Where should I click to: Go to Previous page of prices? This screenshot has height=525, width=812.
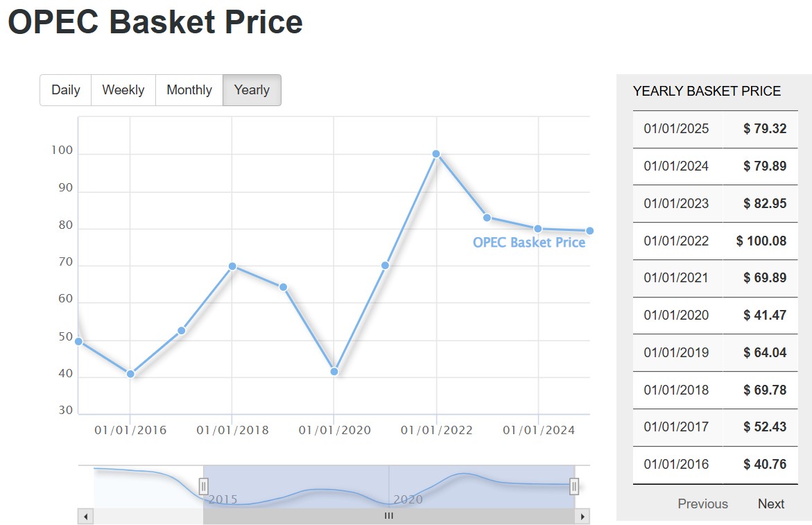tap(702, 504)
